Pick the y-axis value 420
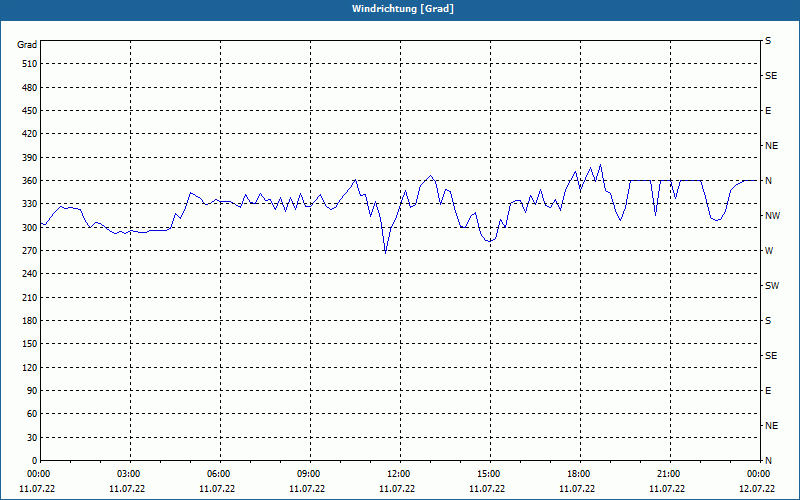Viewport: 800px width, 500px height. tap(30, 134)
